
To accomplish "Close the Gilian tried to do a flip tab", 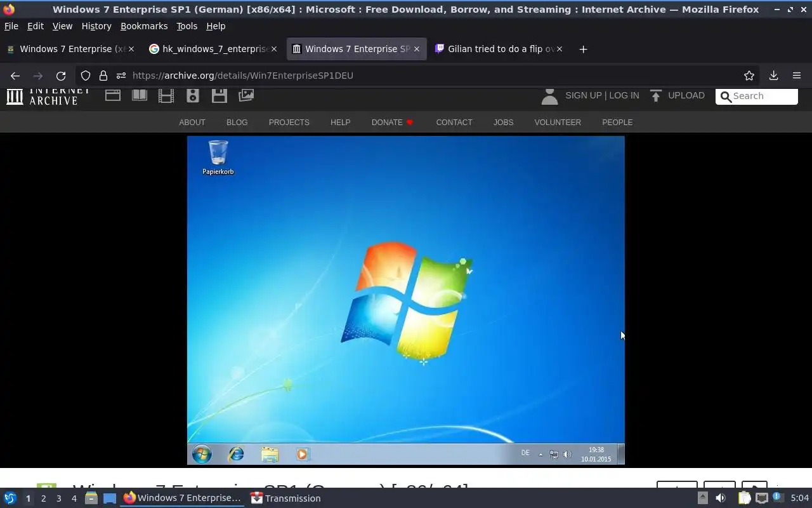I will 559,49.
